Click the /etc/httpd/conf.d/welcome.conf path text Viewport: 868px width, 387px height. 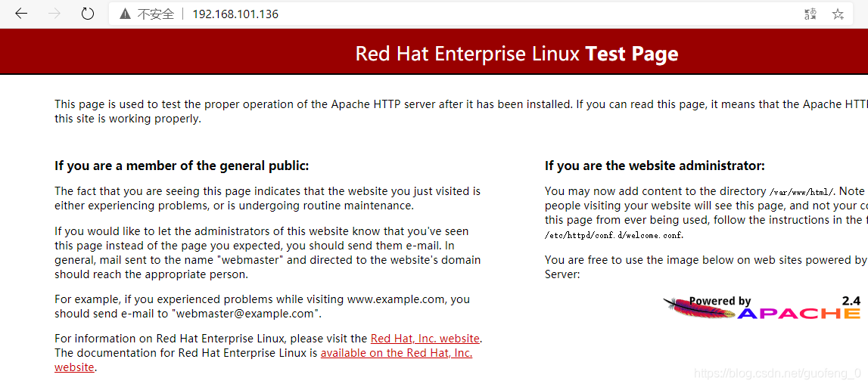(614, 236)
